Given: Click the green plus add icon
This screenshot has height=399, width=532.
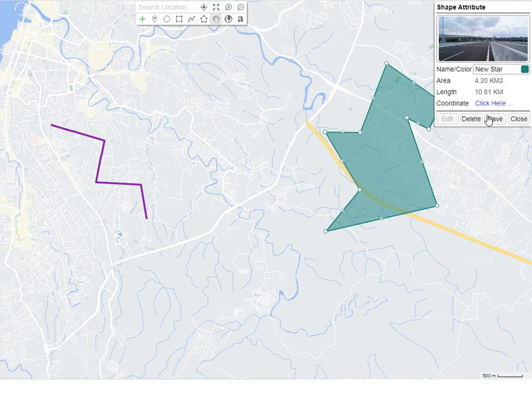Looking at the screenshot, I should [142, 19].
